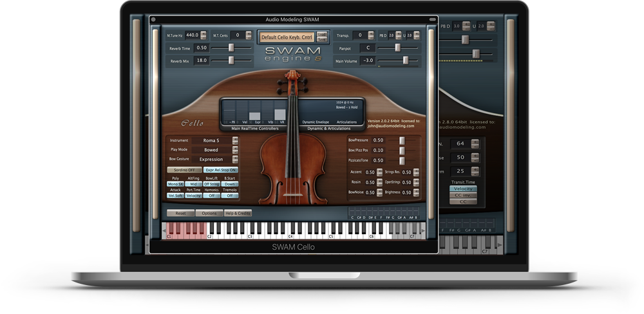Toggle the Harmonics Off button
The width and height of the screenshot is (644, 314).
point(211,196)
